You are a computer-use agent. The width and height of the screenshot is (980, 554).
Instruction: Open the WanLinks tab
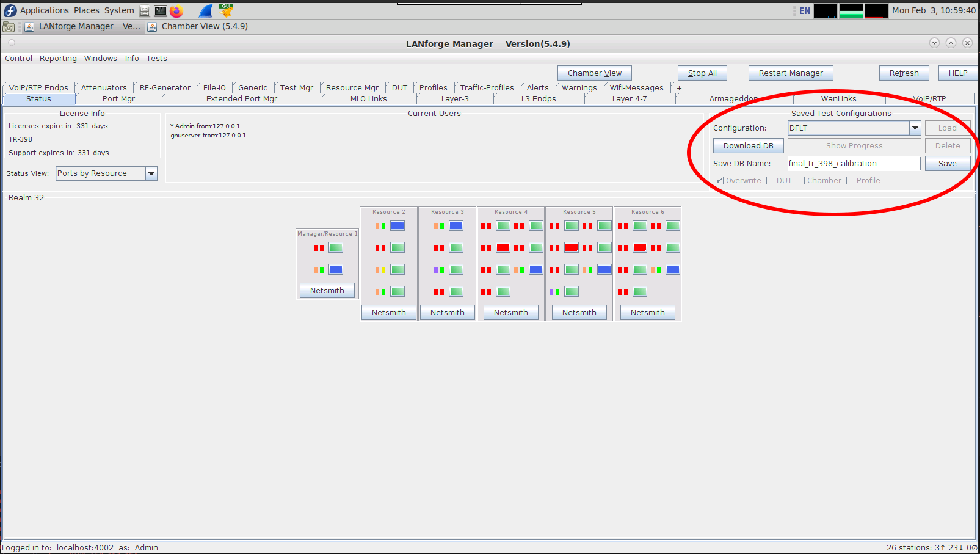tap(838, 99)
